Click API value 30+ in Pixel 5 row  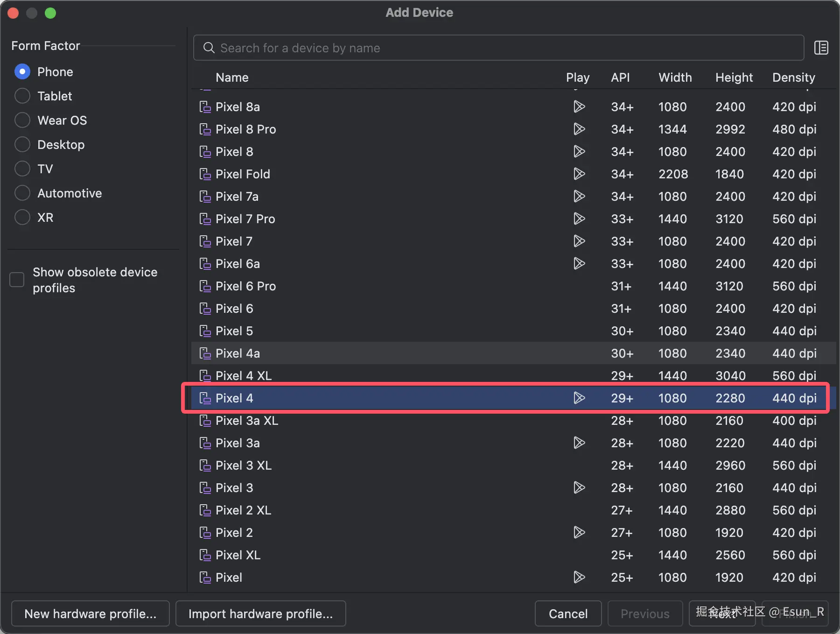click(623, 331)
